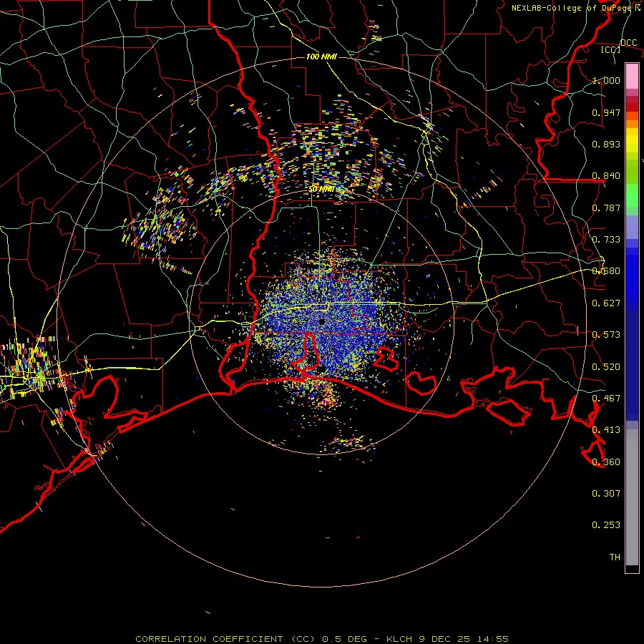Click the 0.787 legend value
This screenshot has width=644, height=644.
tap(606, 208)
